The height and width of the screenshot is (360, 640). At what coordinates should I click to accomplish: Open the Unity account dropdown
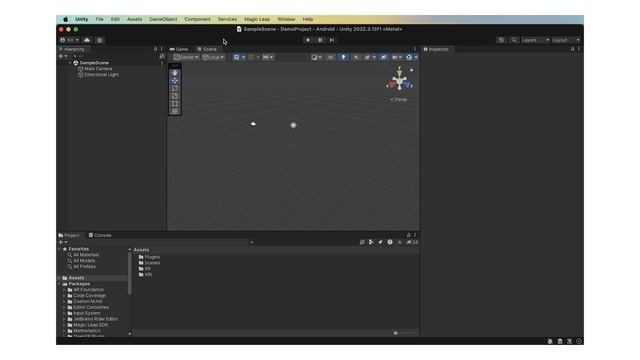69,40
